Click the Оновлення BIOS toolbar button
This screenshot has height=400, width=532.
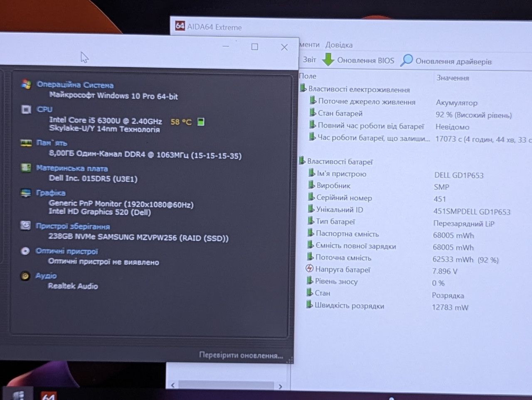pyautogui.click(x=358, y=60)
